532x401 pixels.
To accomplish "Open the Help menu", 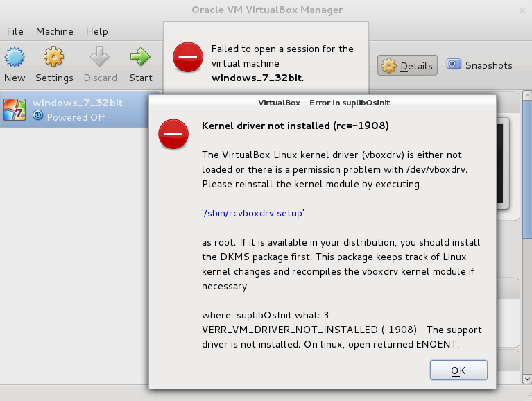I will (x=97, y=31).
